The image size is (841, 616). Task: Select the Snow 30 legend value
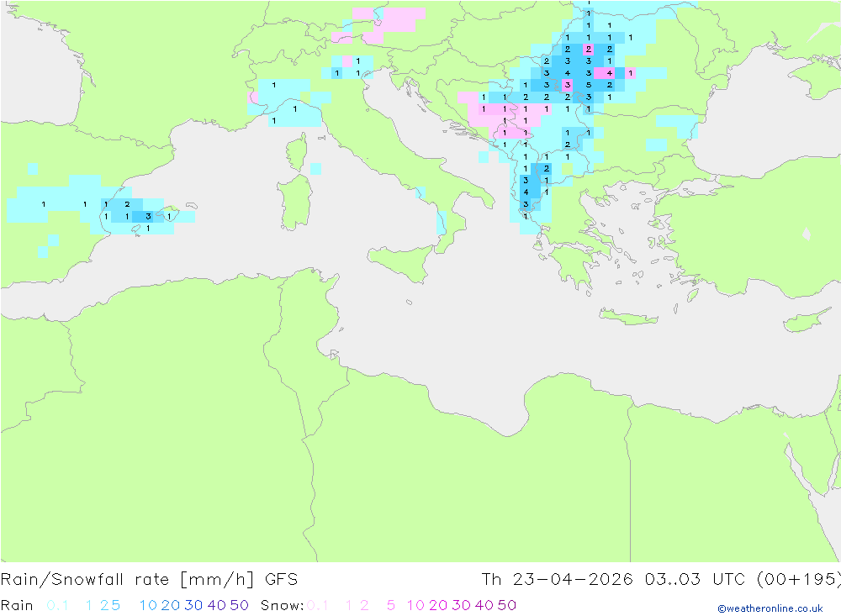(461, 605)
